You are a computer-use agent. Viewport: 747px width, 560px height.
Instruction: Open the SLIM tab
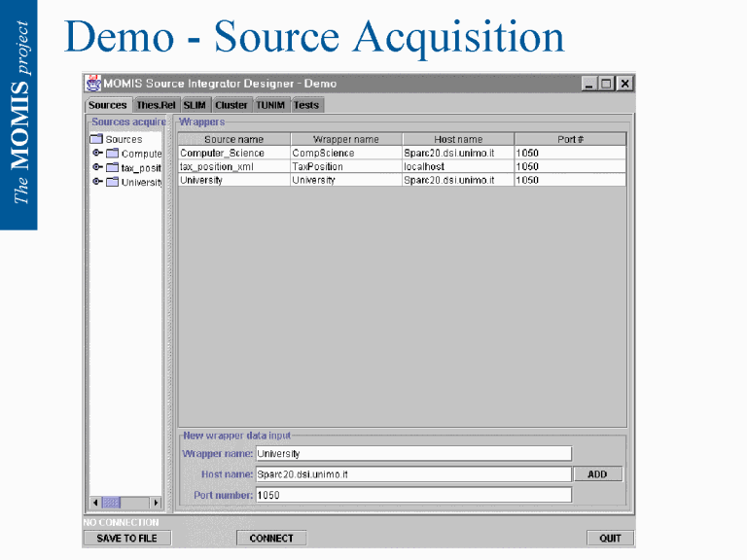tap(195, 105)
